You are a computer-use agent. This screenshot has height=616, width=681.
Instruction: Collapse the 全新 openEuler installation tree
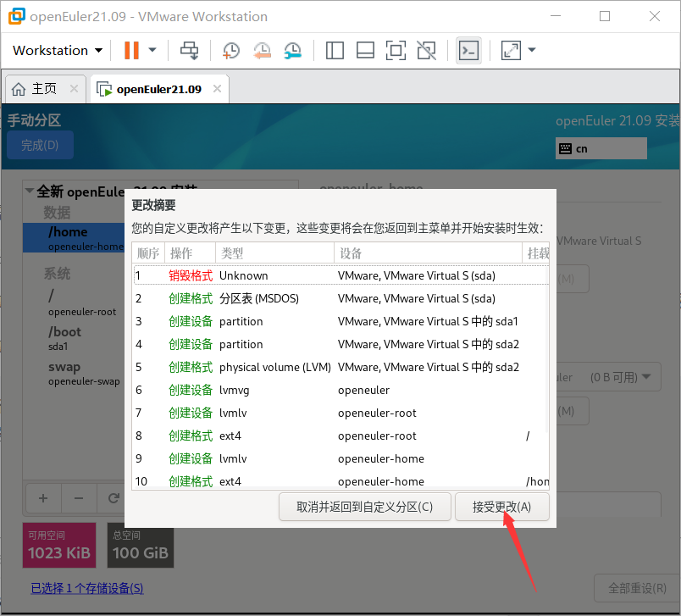(x=30, y=191)
